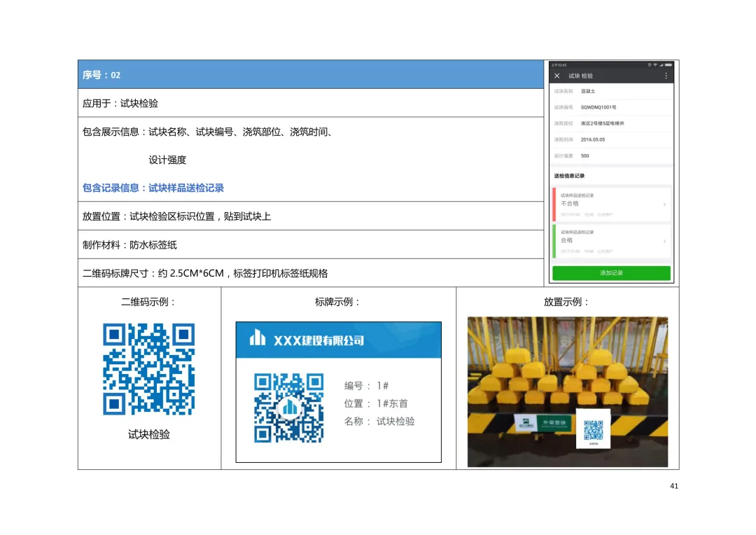Tap the battery icon in phone status bar
756x535 pixels.
tap(668, 64)
